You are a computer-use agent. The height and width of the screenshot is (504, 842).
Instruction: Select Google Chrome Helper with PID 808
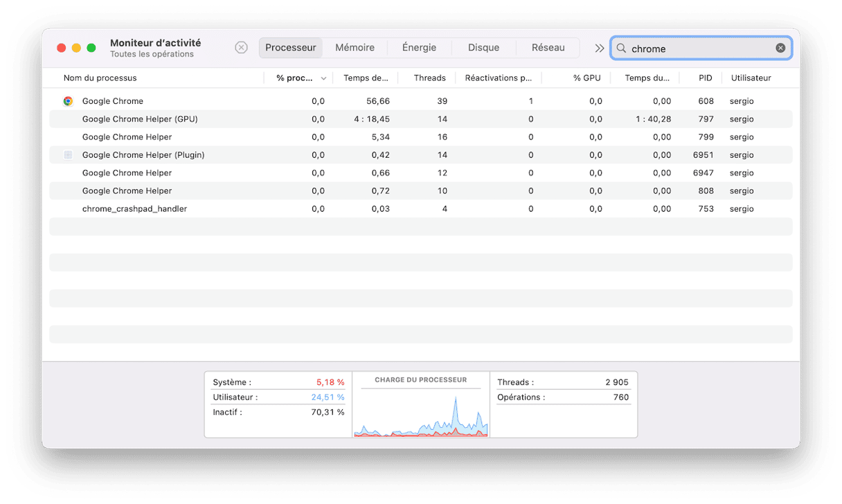[x=420, y=191]
